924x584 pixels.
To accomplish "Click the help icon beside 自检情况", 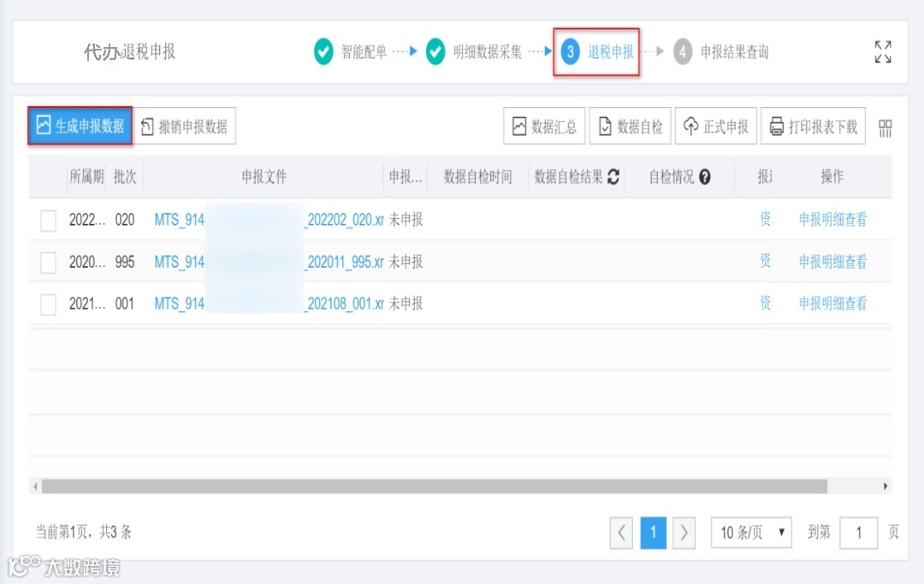I will tap(705, 177).
